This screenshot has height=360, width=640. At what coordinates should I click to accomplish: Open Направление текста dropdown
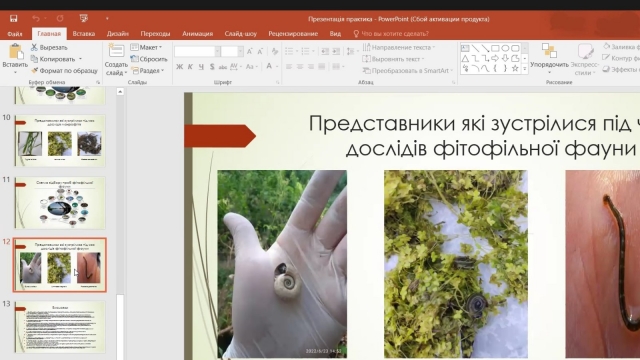tap(399, 47)
